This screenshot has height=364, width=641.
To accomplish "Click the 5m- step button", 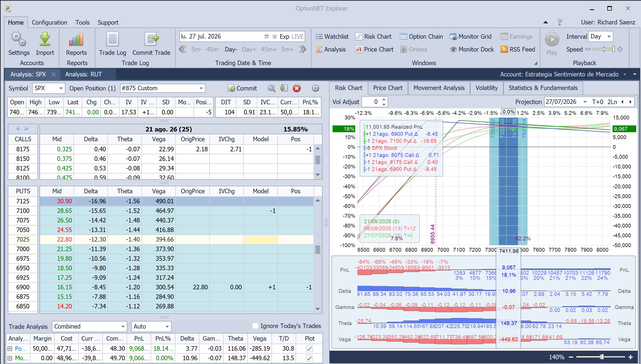I will (196, 50).
